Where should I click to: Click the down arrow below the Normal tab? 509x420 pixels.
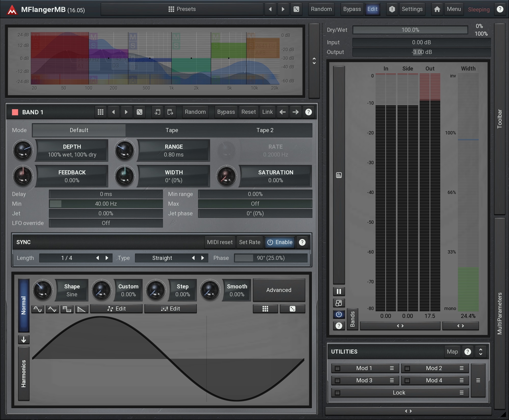24,340
